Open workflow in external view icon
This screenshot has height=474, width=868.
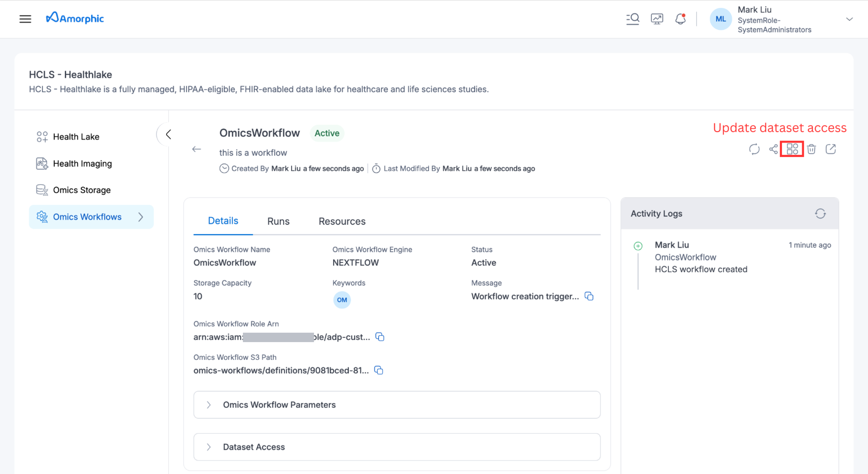tap(831, 149)
